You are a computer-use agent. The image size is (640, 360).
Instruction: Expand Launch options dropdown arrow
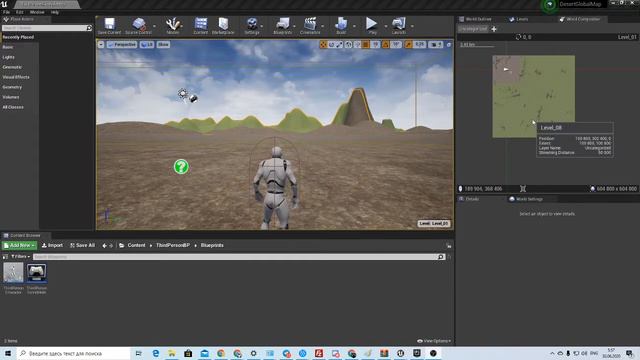[412, 26]
